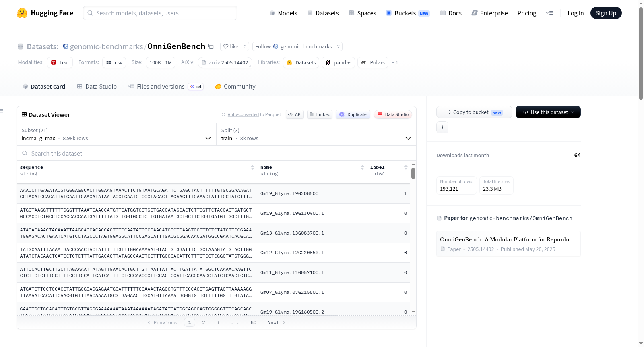The height and width of the screenshot is (347, 644).
Task: Sort by the label column sort icon
Action: click(406, 167)
